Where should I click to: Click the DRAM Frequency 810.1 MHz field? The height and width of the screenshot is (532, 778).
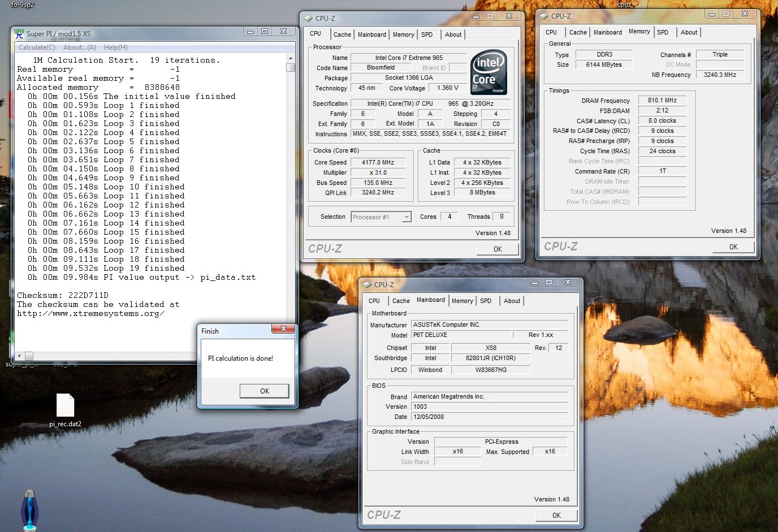(662, 100)
